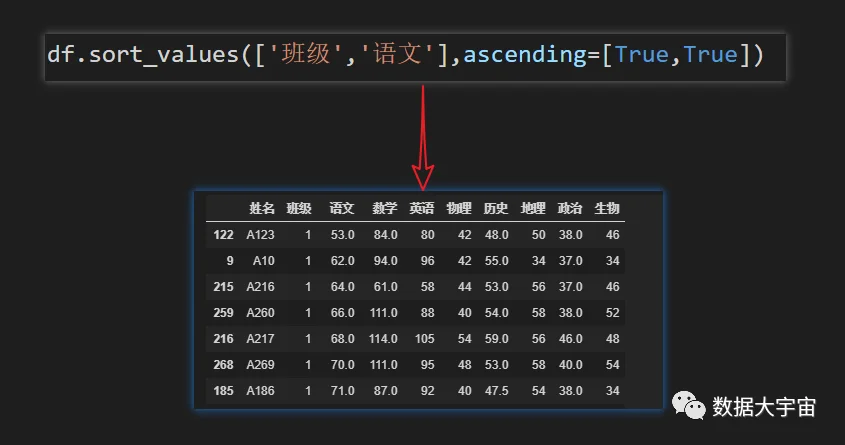Select the 姓名 column header
This screenshot has width=845, height=445.
[x=262, y=208]
